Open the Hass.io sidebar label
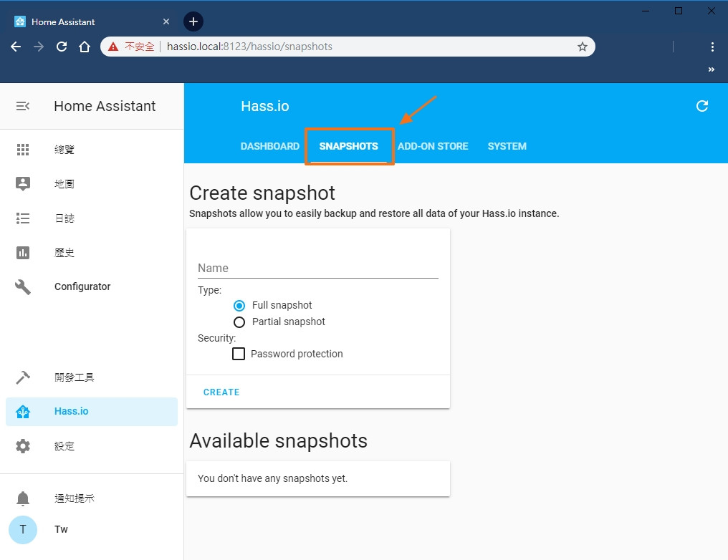Screen dimensions: 728x560 pos(72,411)
